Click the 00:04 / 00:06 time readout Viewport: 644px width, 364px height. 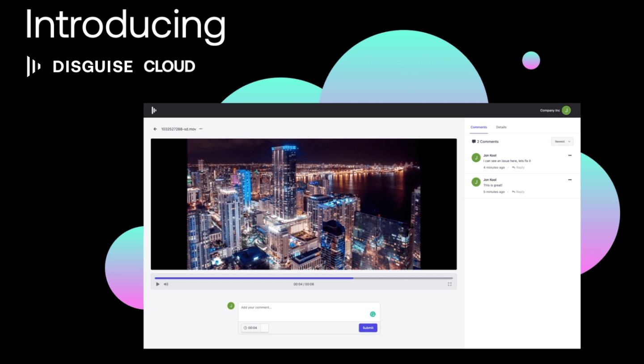tap(304, 284)
